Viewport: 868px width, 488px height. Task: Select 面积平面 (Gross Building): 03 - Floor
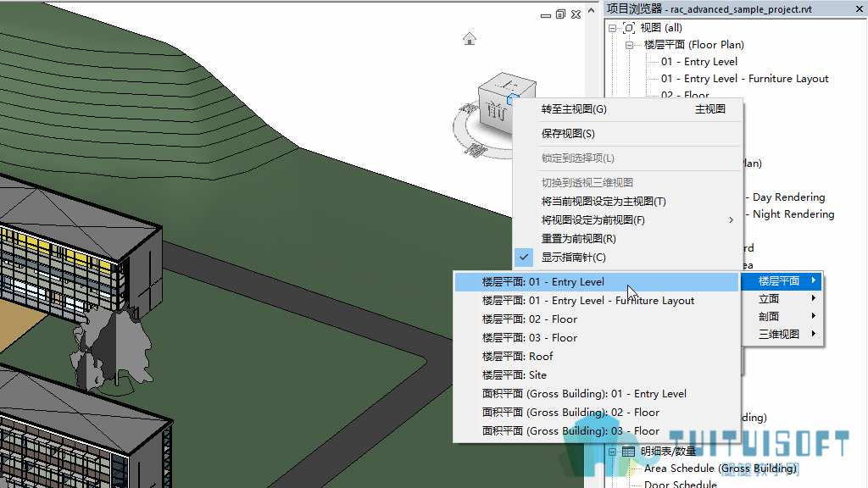coord(596,431)
